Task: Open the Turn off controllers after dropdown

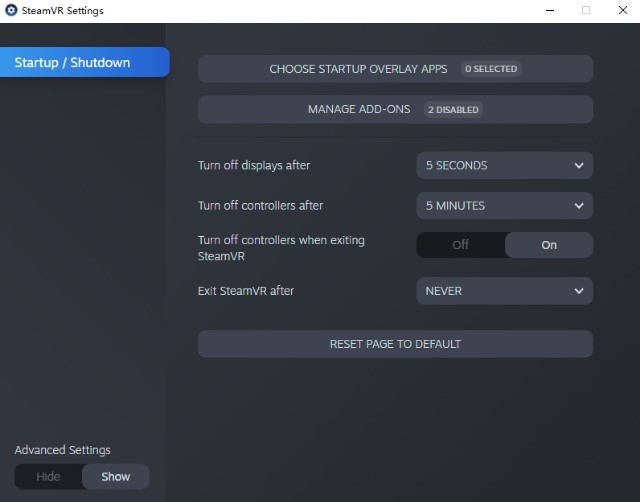Action: pyautogui.click(x=504, y=205)
